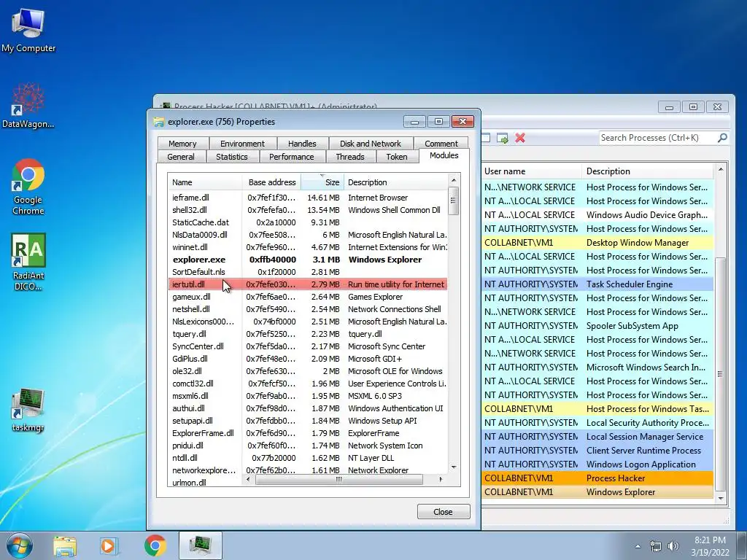Click modules list scroll down arrow
747x560 pixels.
tap(454, 467)
